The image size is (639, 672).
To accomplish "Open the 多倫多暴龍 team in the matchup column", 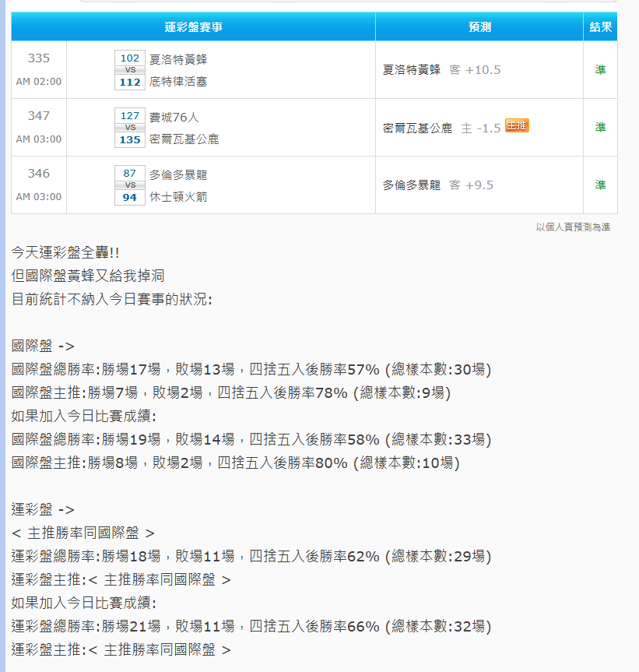I will click(178, 175).
